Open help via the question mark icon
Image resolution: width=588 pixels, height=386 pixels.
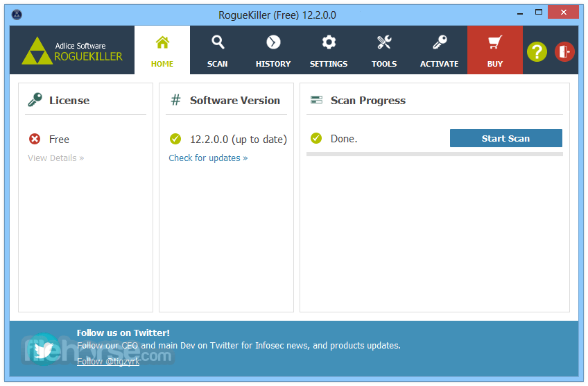point(537,52)
